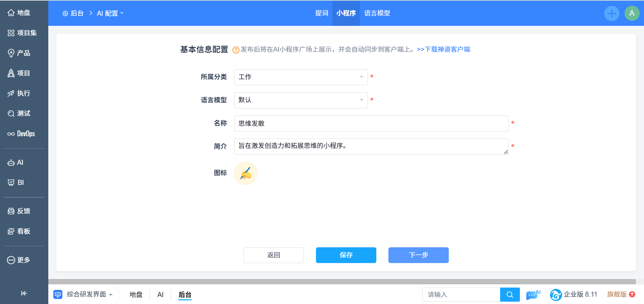Expand the AI 配置 breadcrumb dropdown

pos(110,13)
